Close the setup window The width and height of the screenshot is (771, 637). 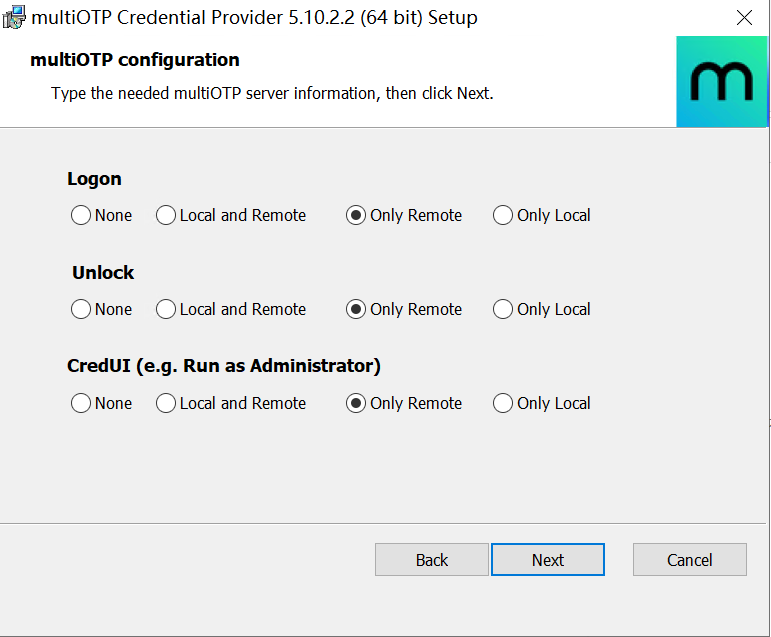744,18
